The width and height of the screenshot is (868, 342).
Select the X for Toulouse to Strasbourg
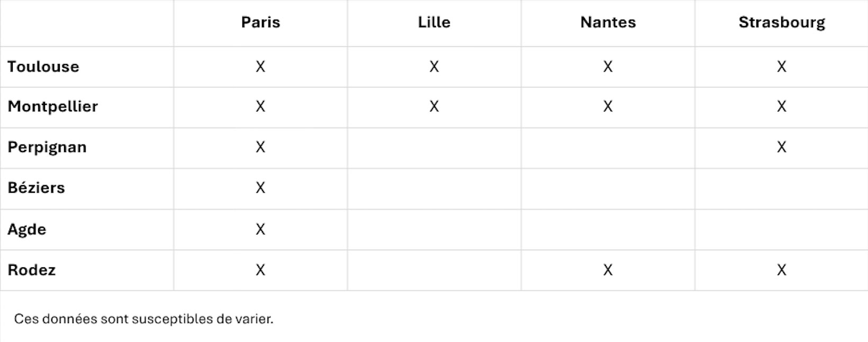pos(781,67)
